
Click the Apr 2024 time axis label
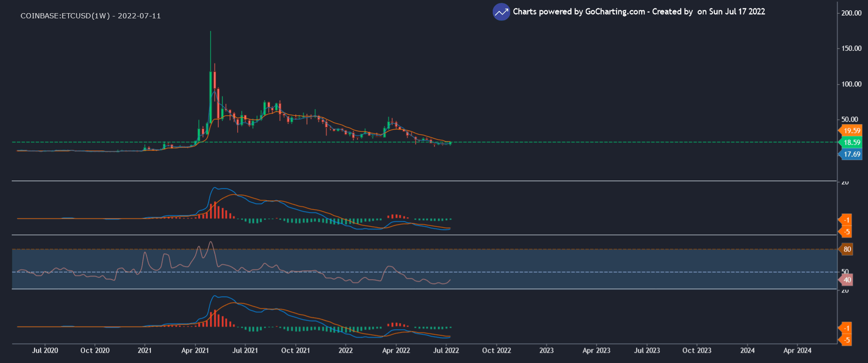pyautogui.click(x=797, y=350)
